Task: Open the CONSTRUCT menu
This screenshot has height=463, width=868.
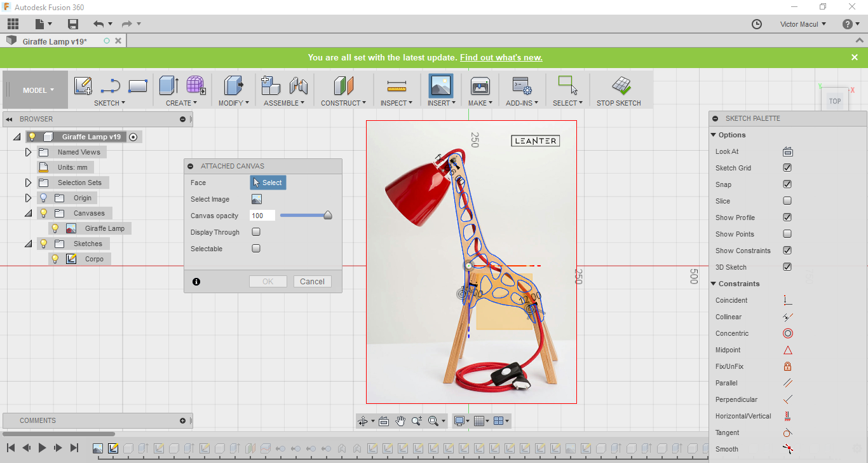Action: [x=343, y=103]
